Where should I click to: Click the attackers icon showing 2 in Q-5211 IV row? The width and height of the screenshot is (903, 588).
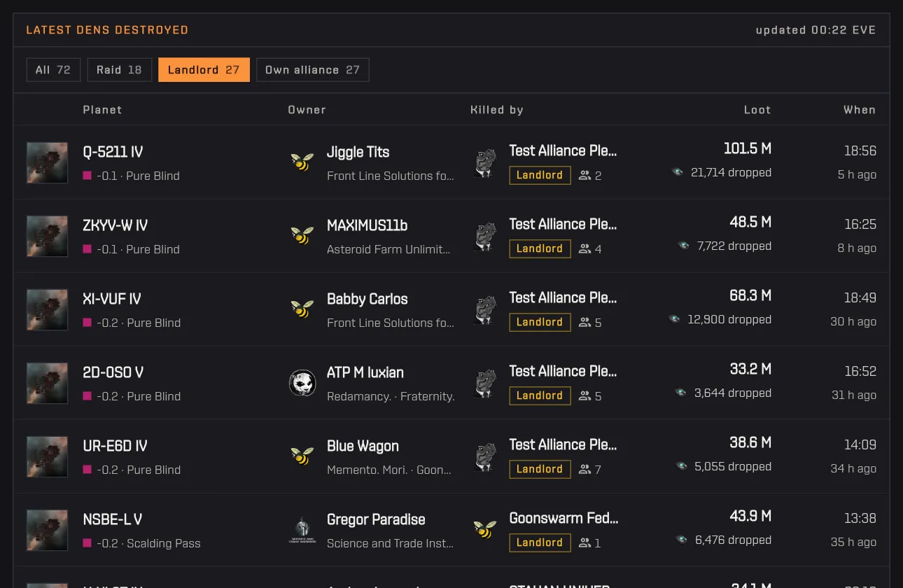point(584,176)
